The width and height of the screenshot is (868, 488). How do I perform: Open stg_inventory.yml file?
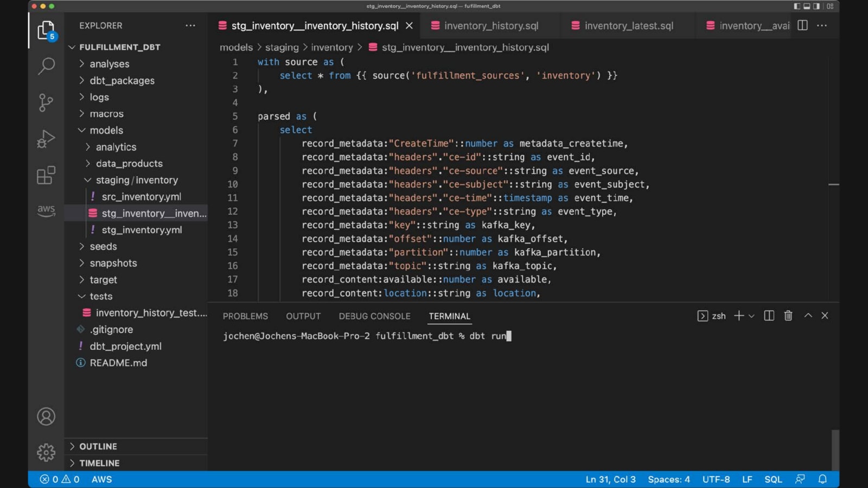point(136,230)
